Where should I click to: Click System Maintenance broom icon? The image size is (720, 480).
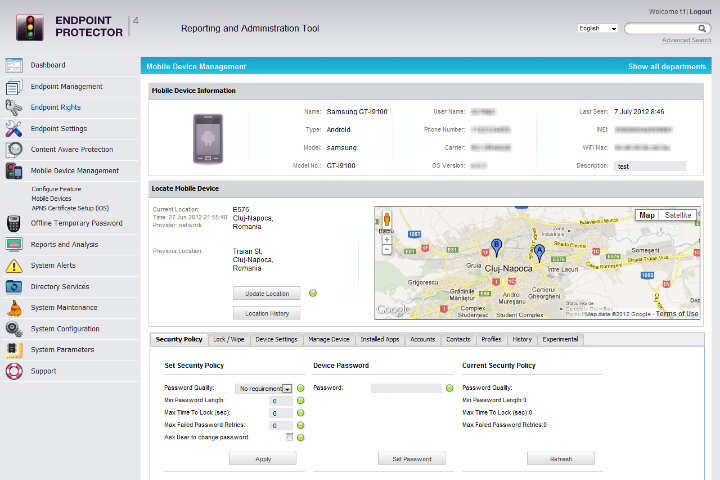(14, 308)
